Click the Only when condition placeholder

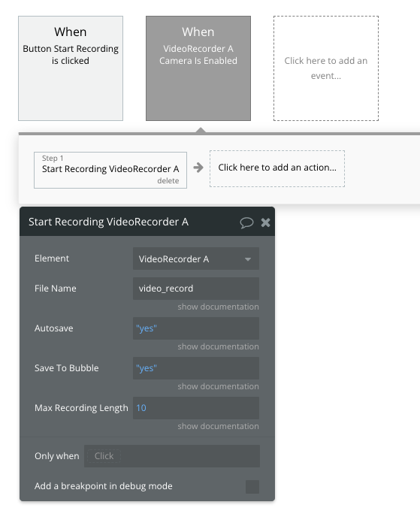pos(104,456)
